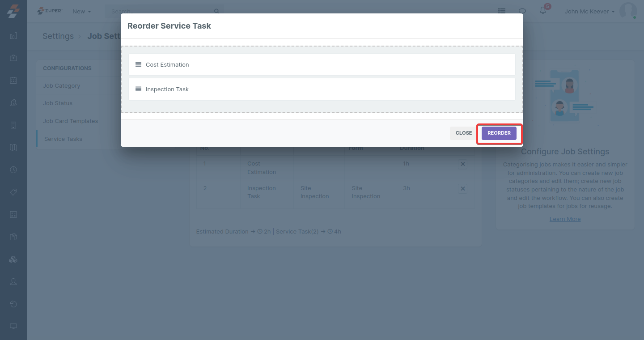Click the user profile avatar
The width and height of the screenshot is (644, 340).
coord(628,11)
